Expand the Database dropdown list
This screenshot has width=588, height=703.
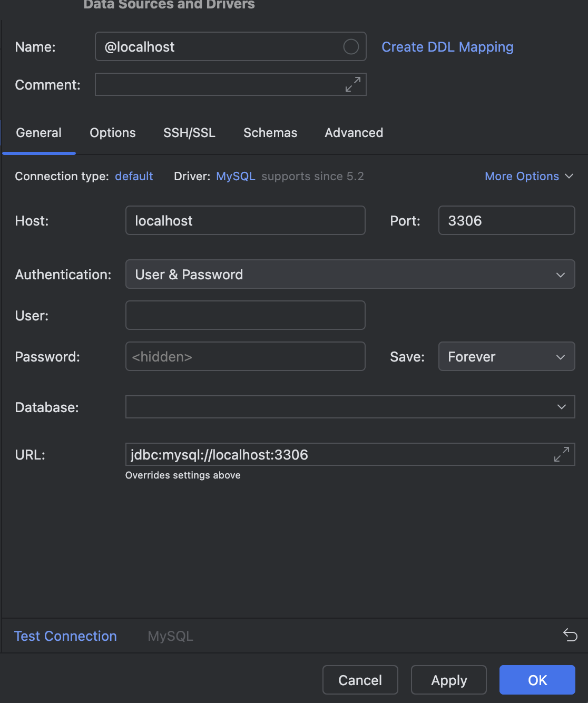click(x=561, y=407)
